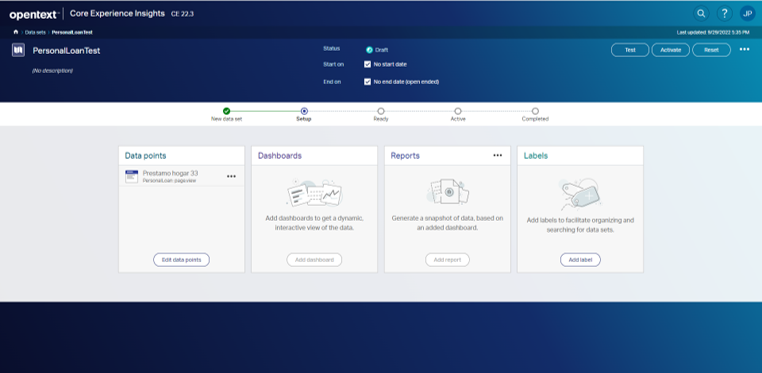Click the PersonalLoanTest title text

click(67, 51)
